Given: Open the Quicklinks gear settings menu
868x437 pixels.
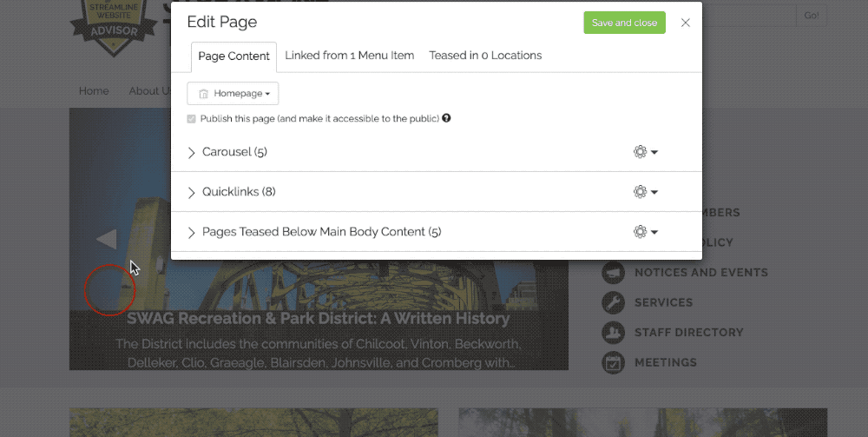Looking at the screenshot, I should coord(646,192).
